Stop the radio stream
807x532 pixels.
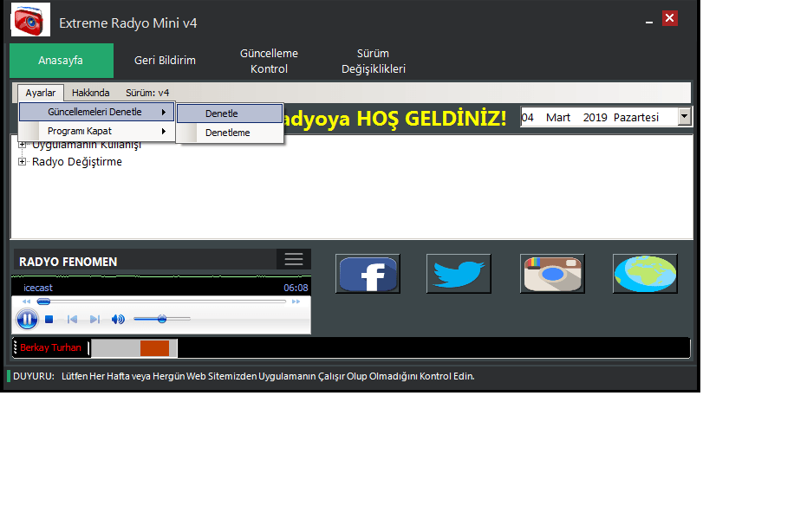pyautogui.click(x=49, y=320)
